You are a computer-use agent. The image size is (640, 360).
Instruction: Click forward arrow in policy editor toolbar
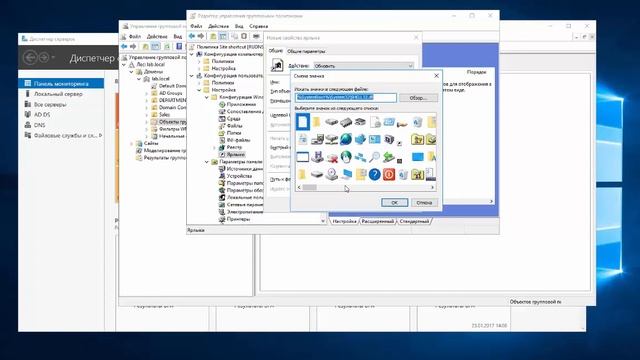point(201,36)
